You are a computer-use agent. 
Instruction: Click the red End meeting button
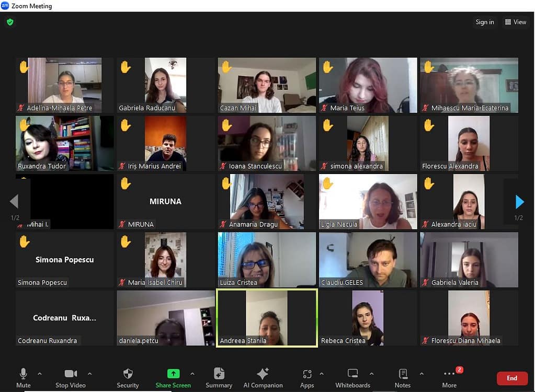click(x=512, y=378)
